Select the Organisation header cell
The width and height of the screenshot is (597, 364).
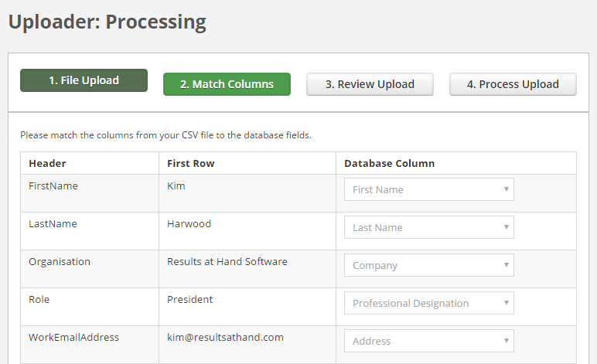(x=60, y=262)
